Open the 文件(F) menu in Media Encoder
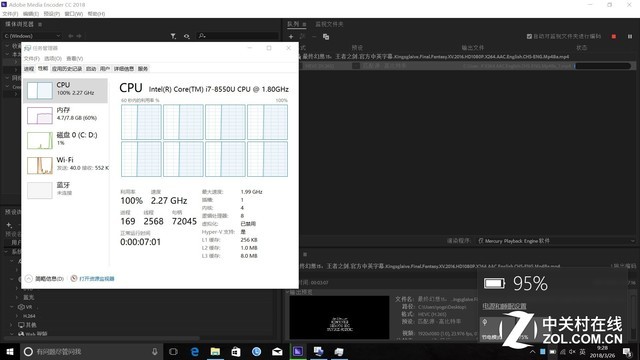 coord(10,13)
